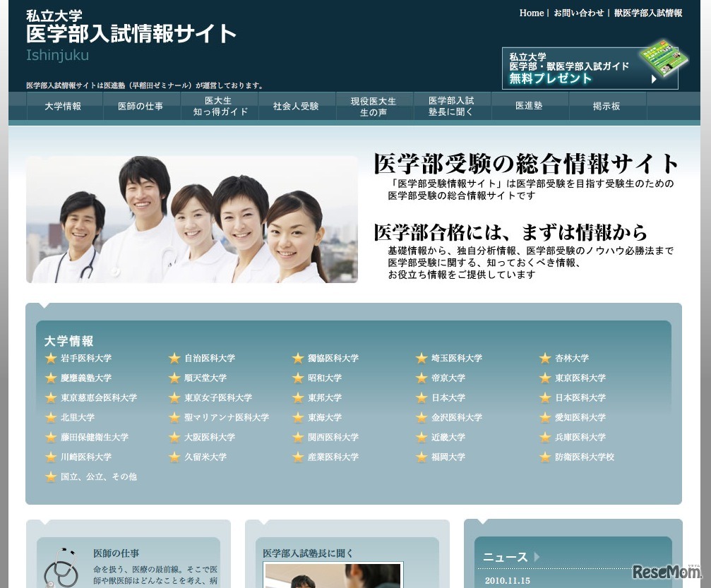
Task: Open the 獣医学部入試情報 link
Action: [648, 13]
